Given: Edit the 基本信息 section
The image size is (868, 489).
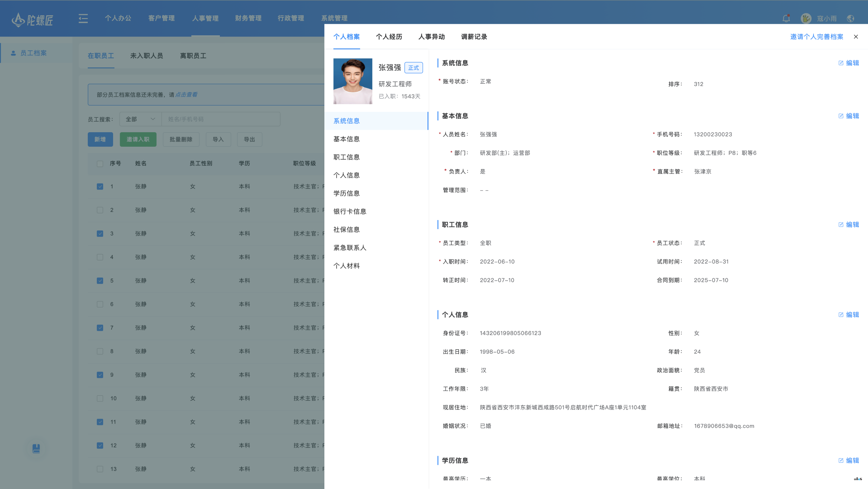Looking at the screenshot, I should 848,116.
